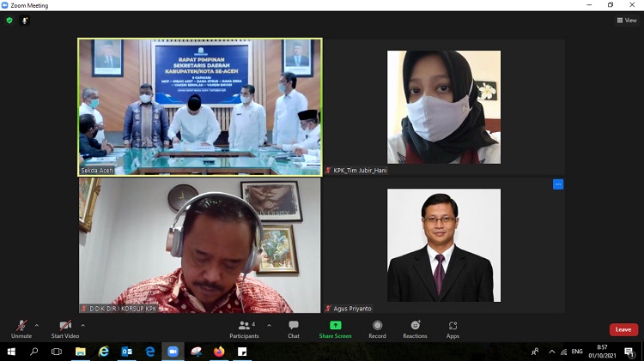Open network settings from system tray
The image size is (644, 361).
[x=564, y=352]
